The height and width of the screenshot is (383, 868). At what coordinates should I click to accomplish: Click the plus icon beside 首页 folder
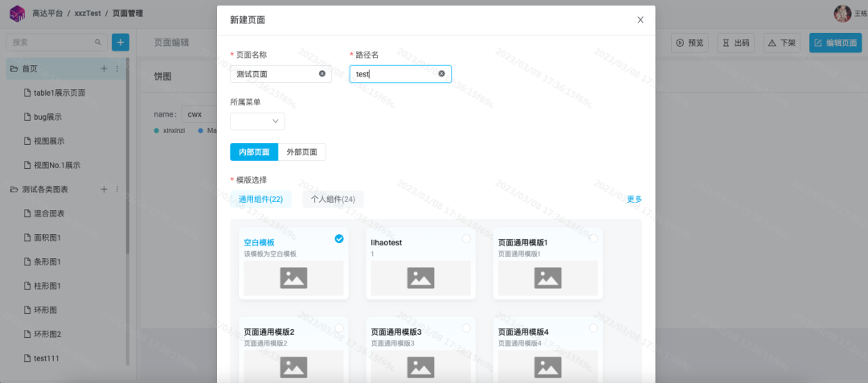point(104,68)
